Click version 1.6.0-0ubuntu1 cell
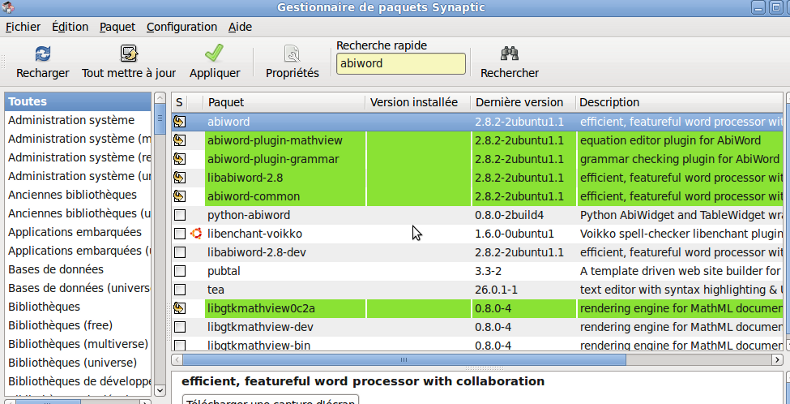This screenshot has width=790, height=404. point(514,234)
